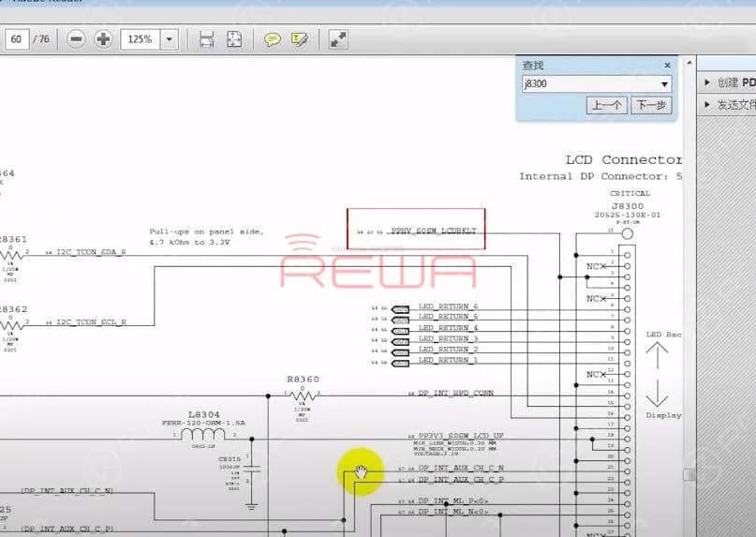Click the vertical scrollbar up arrow
Viewport: 756px width, 537px height.
[x=689, y=63]
